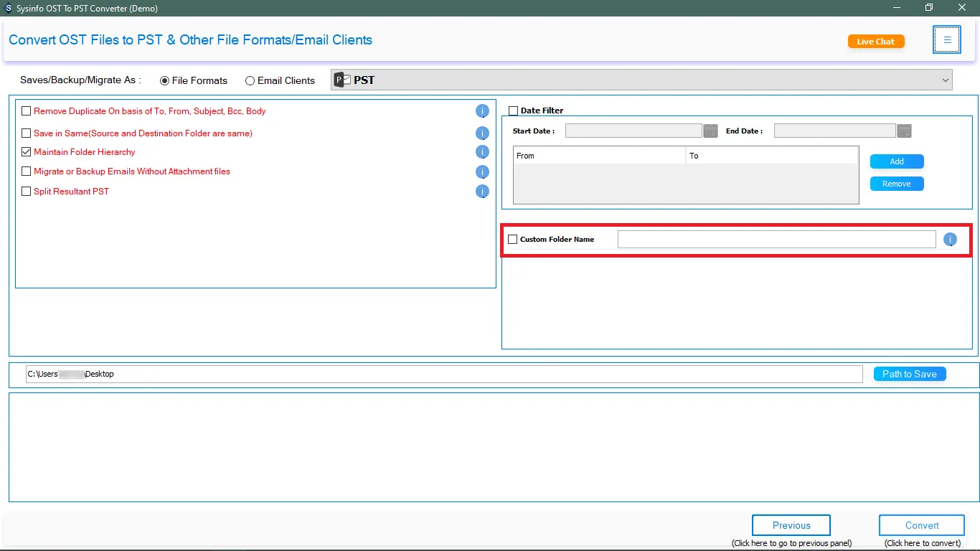Screen dimensions: 980x551
Task: Expand the PST format dropdown
Action: pos(641,80)
